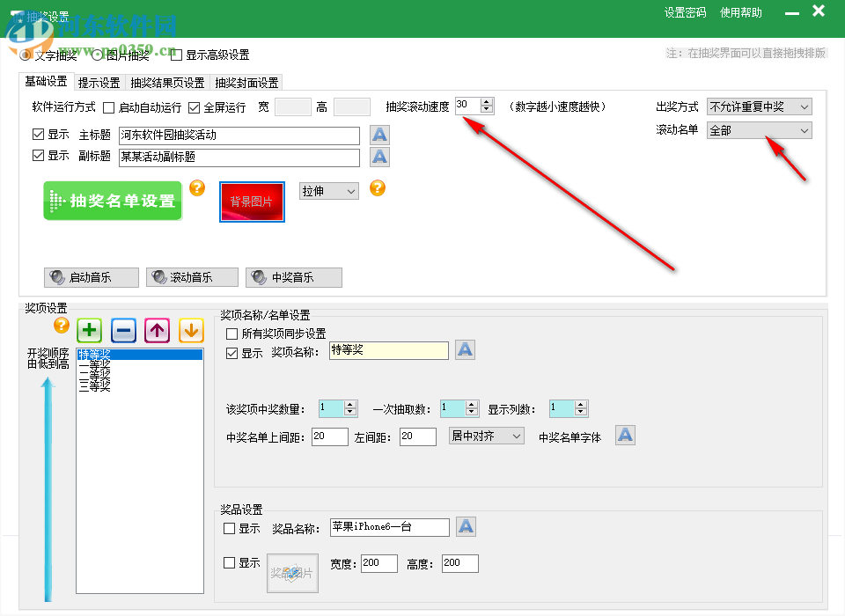Open font settings for the main title
Image resolution: width=845 pixels, height=616 pixels.
(379, 134)
